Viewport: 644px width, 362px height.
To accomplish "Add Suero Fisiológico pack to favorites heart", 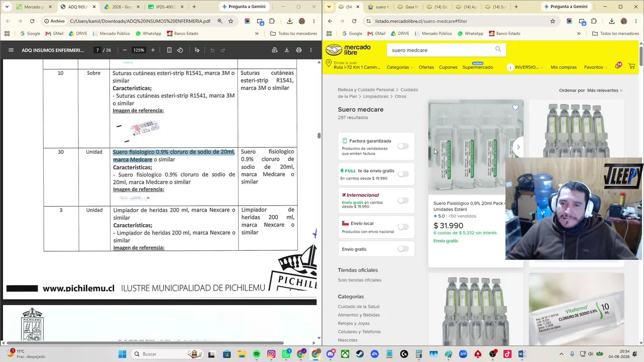I will [x=515, y=107].
